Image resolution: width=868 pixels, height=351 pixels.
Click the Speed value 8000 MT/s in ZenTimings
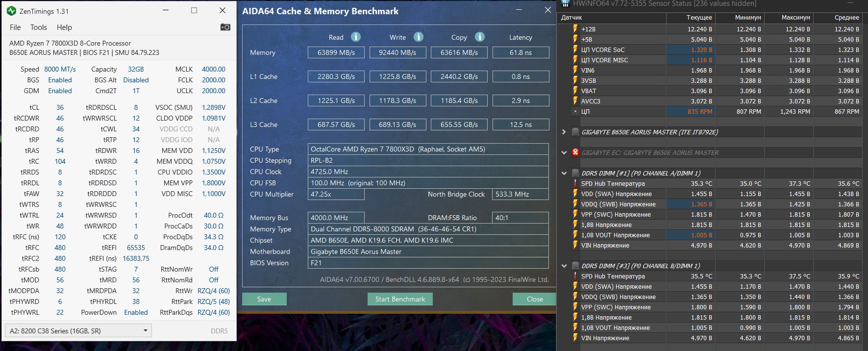(x=60, y=69)
